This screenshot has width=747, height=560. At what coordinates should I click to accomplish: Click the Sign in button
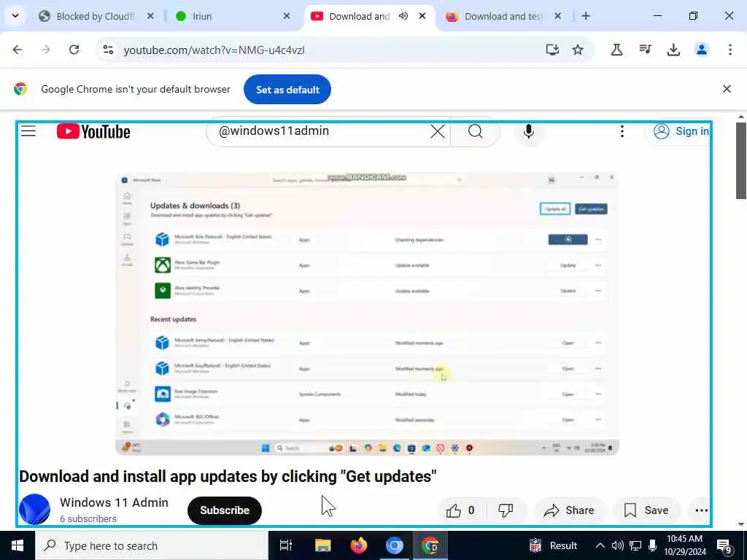[681, 131]
